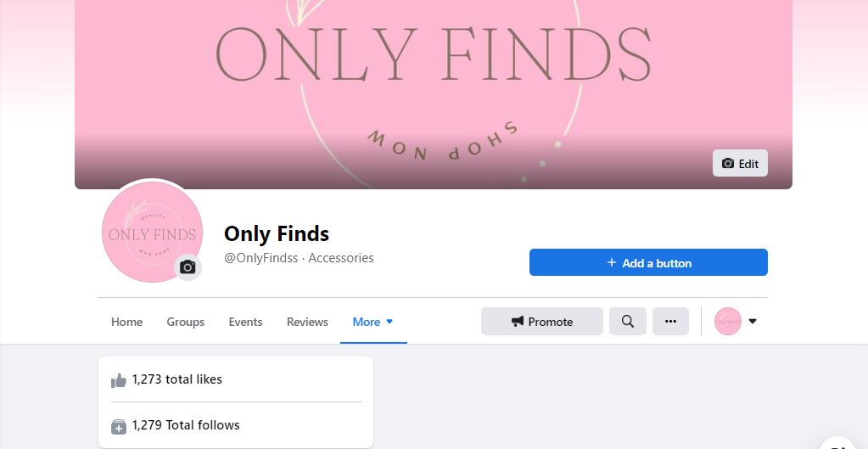868x449 pixels.
Task: Open the Only Finds profile picture
Action: (152, 232)
